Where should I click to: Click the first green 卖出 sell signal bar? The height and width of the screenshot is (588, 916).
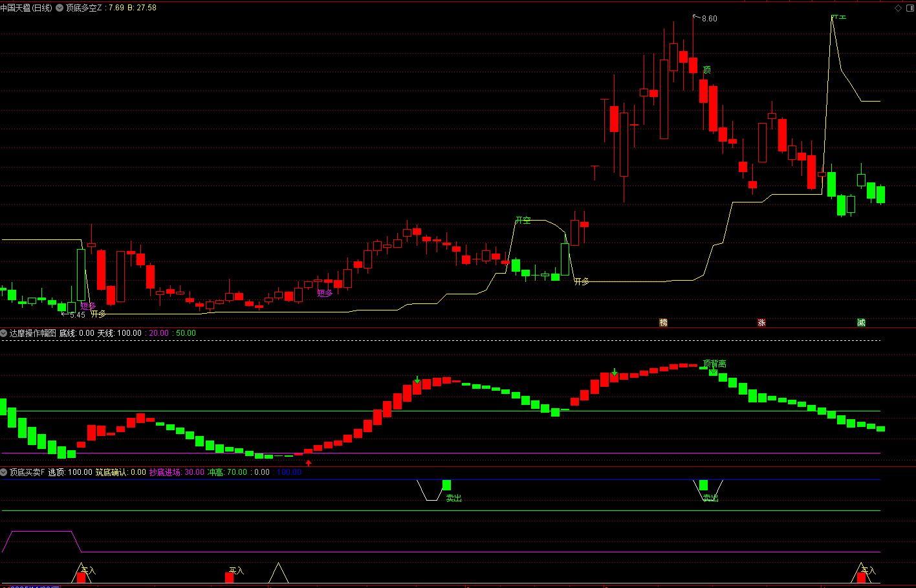point(446,485)
